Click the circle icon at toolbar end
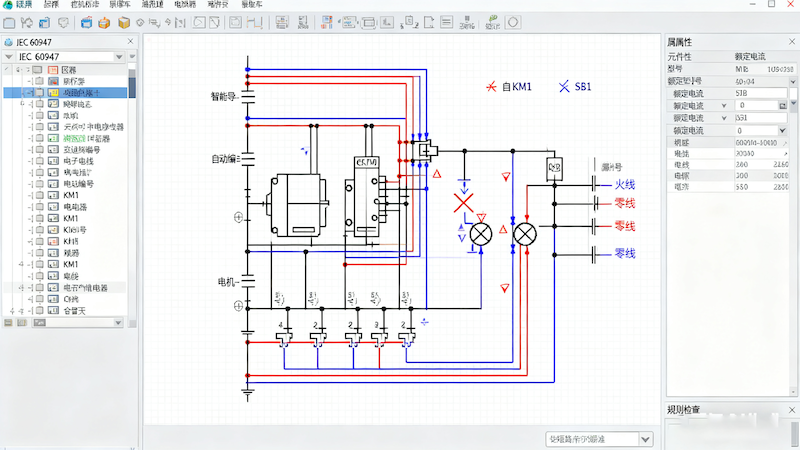 pos(514,21)
